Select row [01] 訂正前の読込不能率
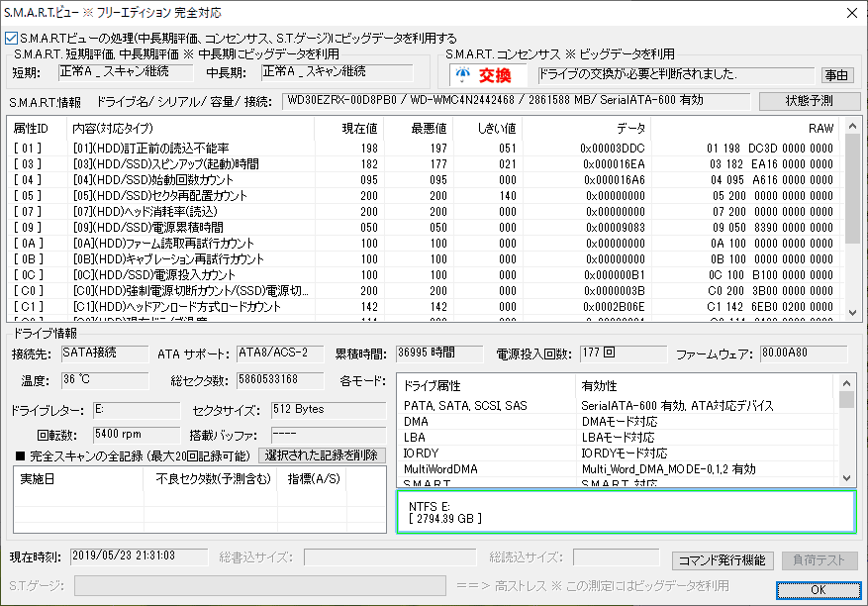The width and height of the screenshot is (868, 606). click(x=424, y=149)
